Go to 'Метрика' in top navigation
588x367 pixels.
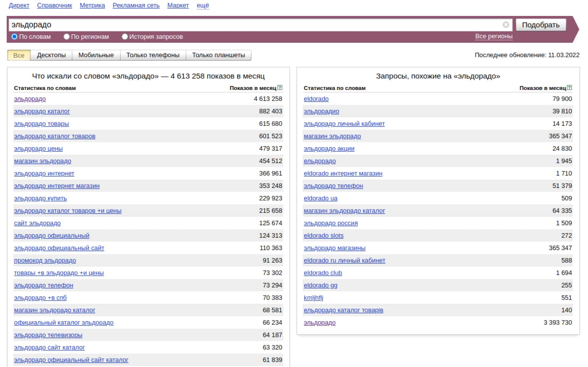click(x=92, y=6)
